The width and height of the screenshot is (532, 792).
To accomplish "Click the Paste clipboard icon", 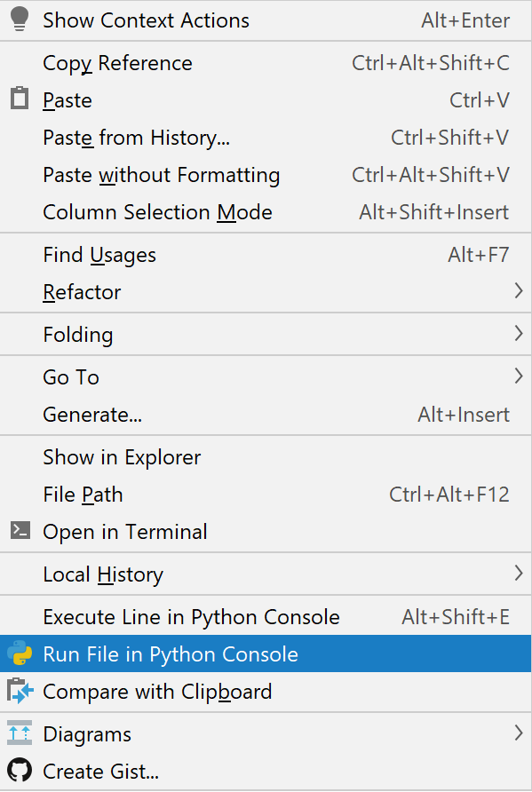I will tap(18, 98).
